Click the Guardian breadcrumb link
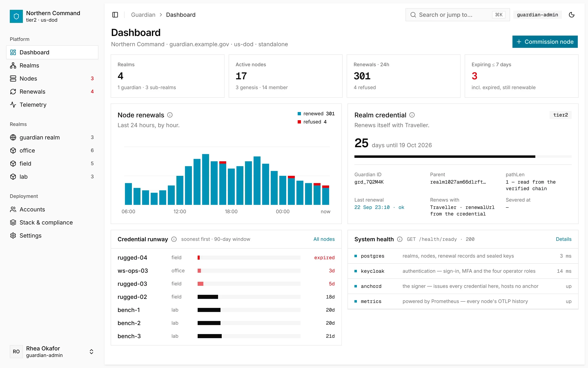 pyautogui.click(x=143, y=15)
